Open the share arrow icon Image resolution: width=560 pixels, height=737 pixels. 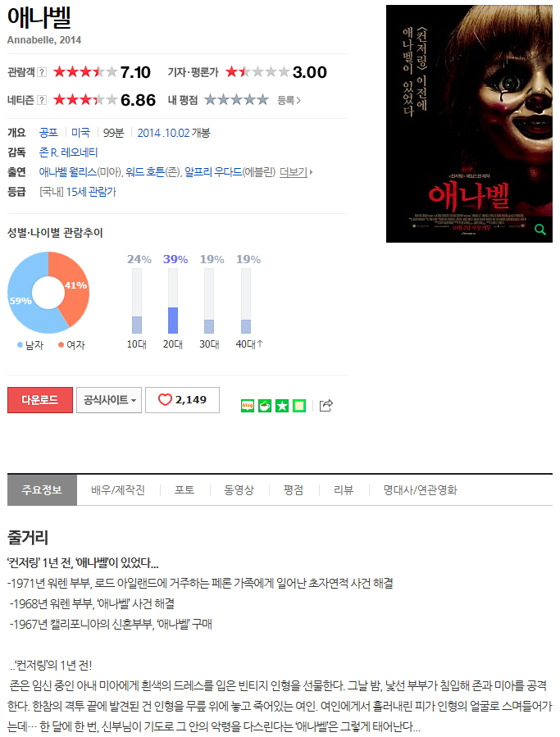point(326,405)
